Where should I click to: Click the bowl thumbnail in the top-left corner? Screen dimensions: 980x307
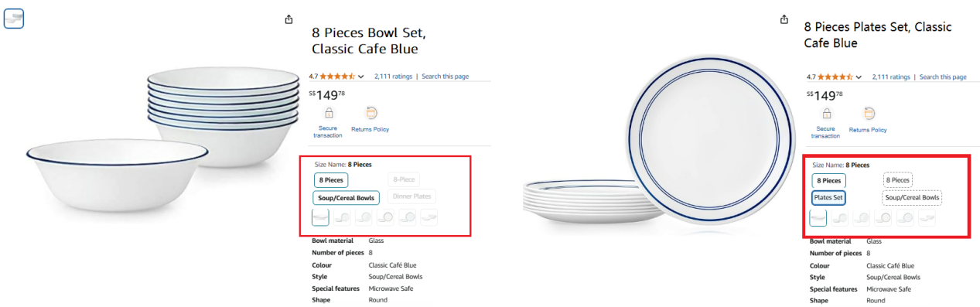coord(14,19)
